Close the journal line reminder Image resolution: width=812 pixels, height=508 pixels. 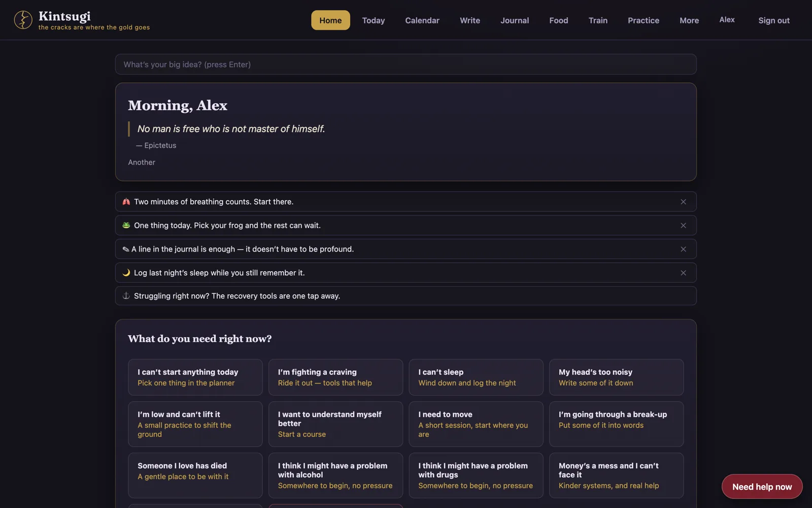coord(683,249)
